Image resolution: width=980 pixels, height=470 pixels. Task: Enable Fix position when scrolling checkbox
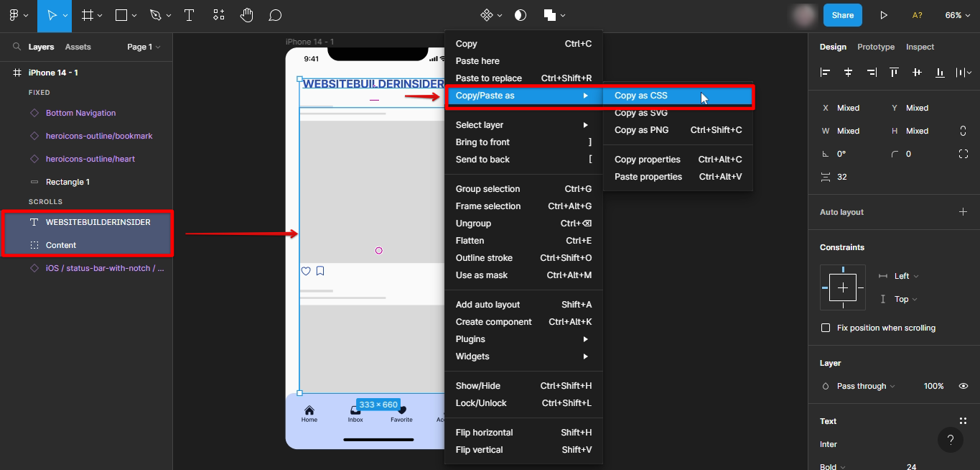pos(826,328)
